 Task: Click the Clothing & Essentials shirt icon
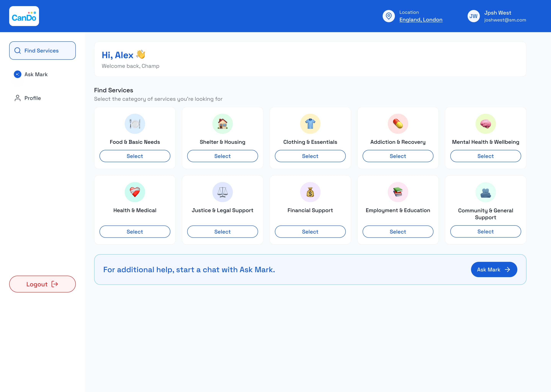coord(310,124)
